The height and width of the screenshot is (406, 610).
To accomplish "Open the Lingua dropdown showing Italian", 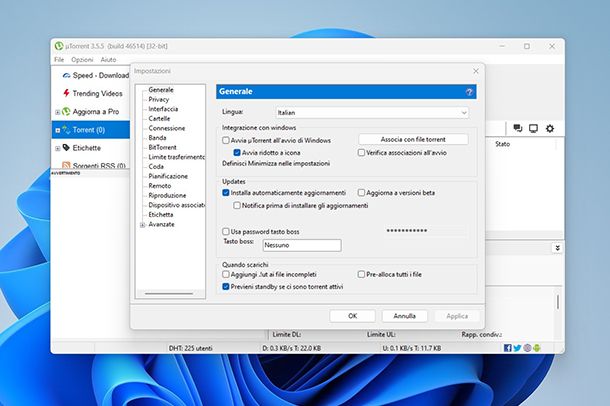I will coord(372,112).
